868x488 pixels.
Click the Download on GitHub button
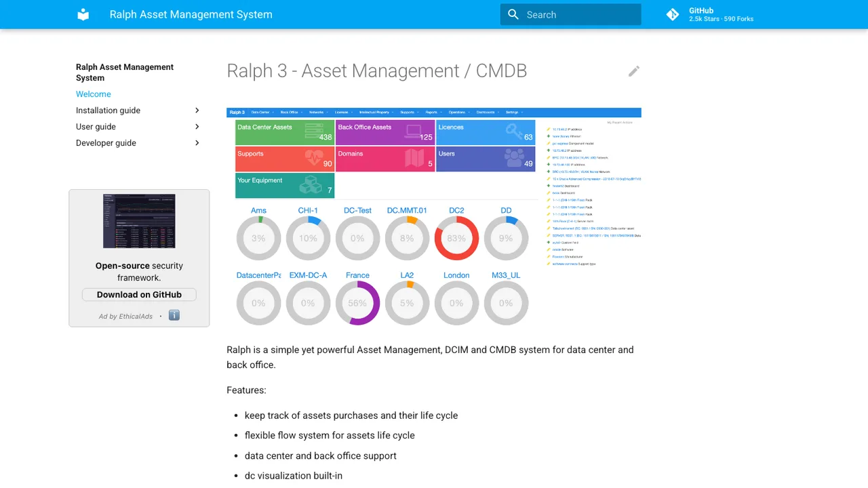point(139,295)
